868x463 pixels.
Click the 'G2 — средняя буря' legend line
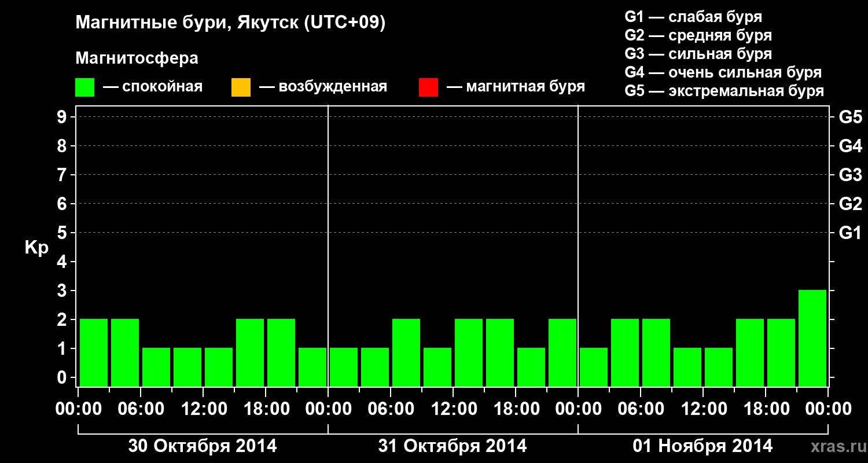[698, 35]
